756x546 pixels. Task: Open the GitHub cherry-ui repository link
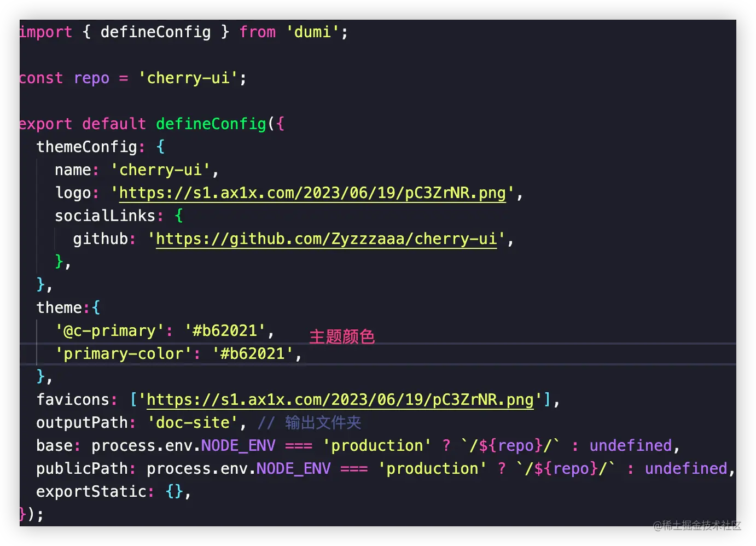pyautogui.click(x=327, y=239)
